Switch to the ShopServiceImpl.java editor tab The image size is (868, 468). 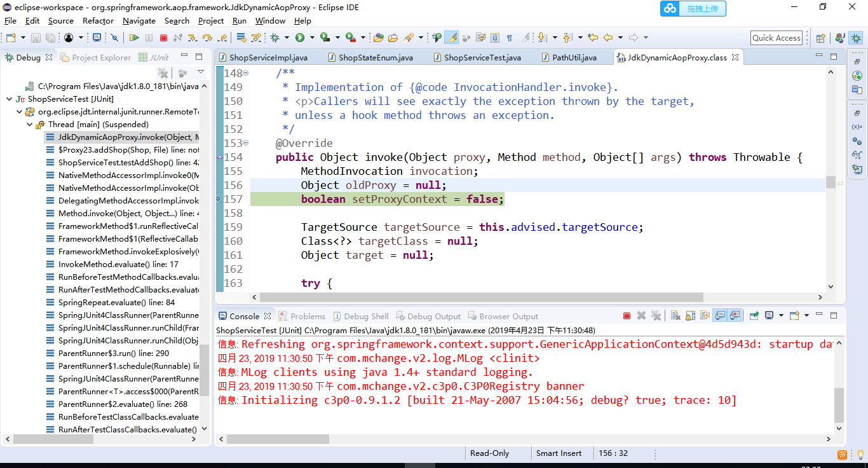coord(268,57)
